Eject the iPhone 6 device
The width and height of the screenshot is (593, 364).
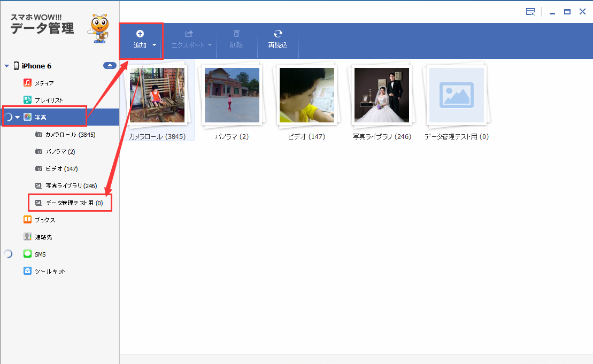tap(110, 65)
